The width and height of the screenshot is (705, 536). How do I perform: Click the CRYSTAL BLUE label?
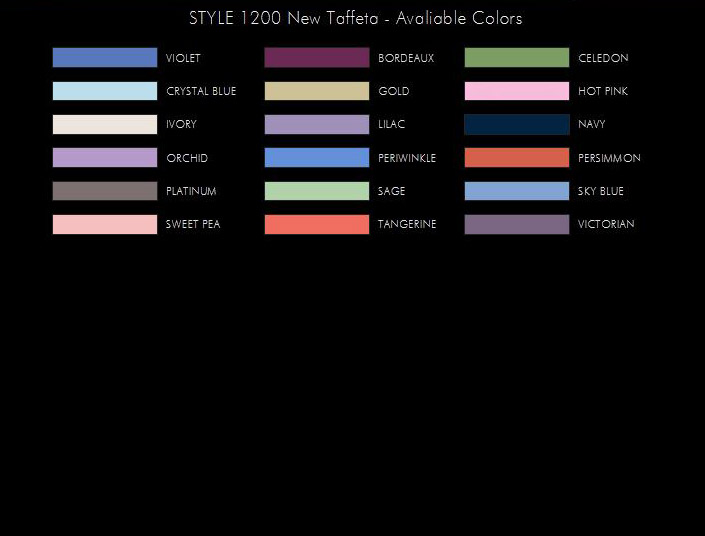pos(201,91)
